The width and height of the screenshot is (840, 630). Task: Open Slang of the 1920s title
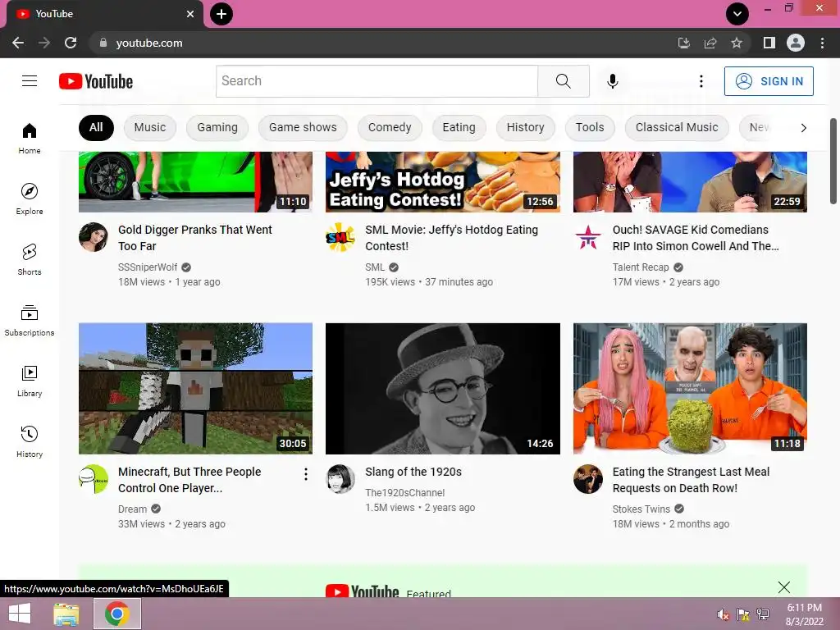click(x=413, y=472)
